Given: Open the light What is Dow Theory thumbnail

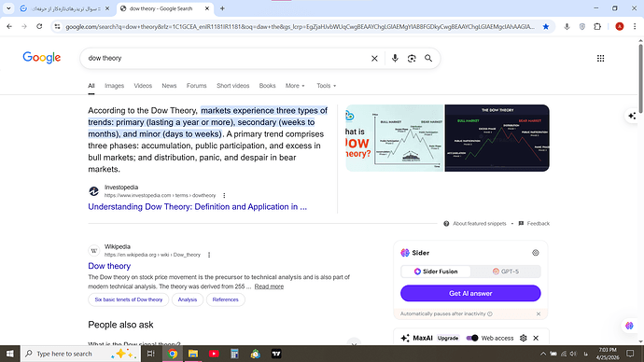Looking at the screenshot, I should (395, 138).
